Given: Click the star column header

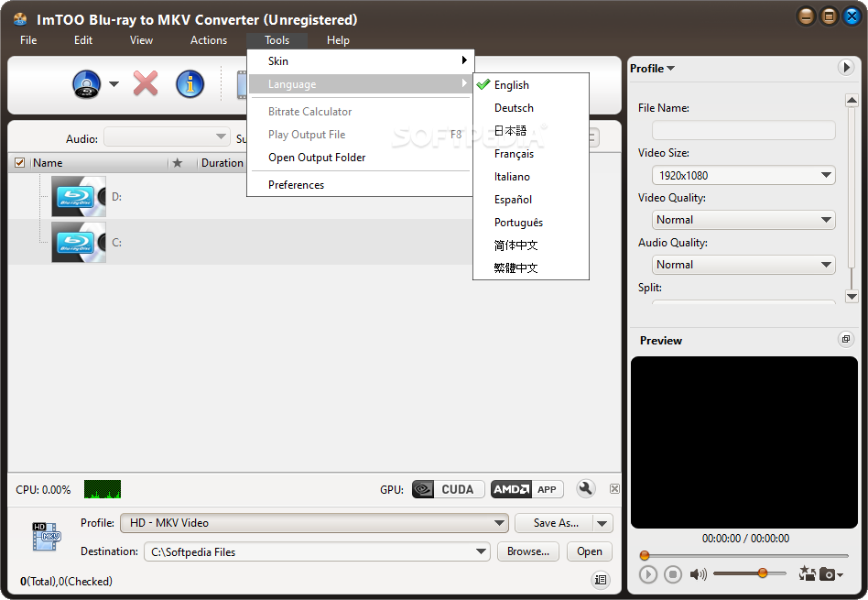Looking at the screenshot, I should coord(177,163).
